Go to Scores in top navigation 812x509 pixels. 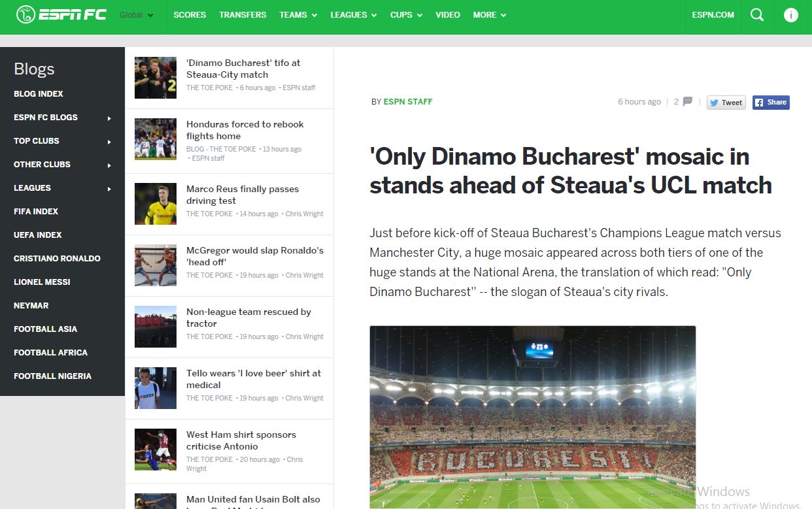pos(190,15)
